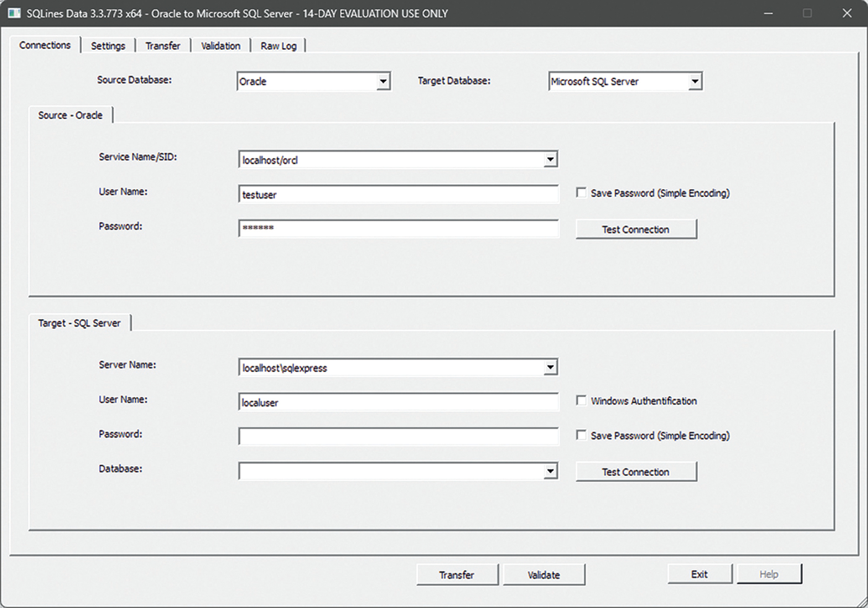The image size is (868, 608).
Task: Toggle the Windows Authentification checkbox
Action: (581, 401)
